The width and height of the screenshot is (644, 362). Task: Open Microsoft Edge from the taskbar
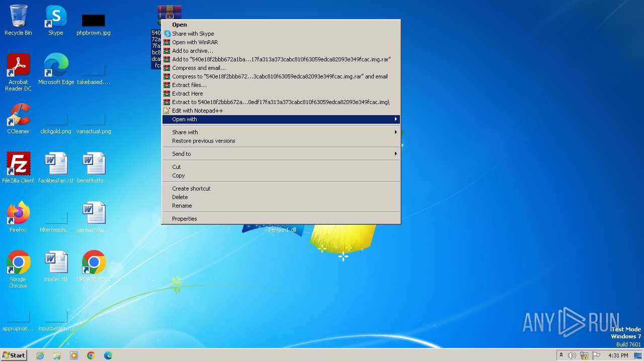tap(108, 355)
